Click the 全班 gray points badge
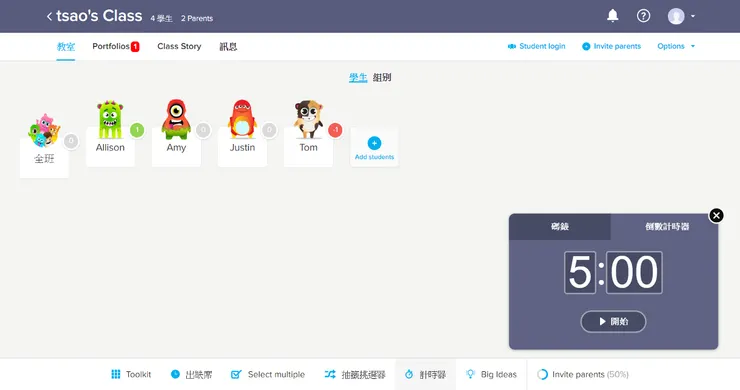This screenshot has height=390, width=740. click(x=71, y=141)
